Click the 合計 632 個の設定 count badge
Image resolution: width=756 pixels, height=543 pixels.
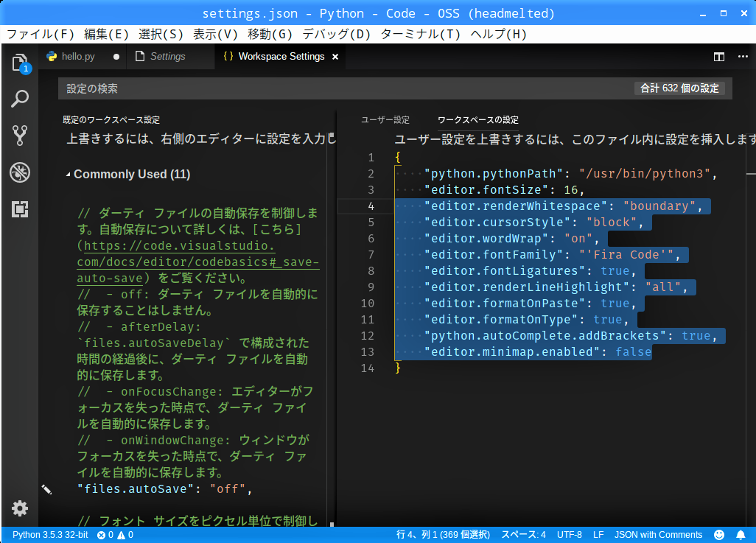click(679, 88)
